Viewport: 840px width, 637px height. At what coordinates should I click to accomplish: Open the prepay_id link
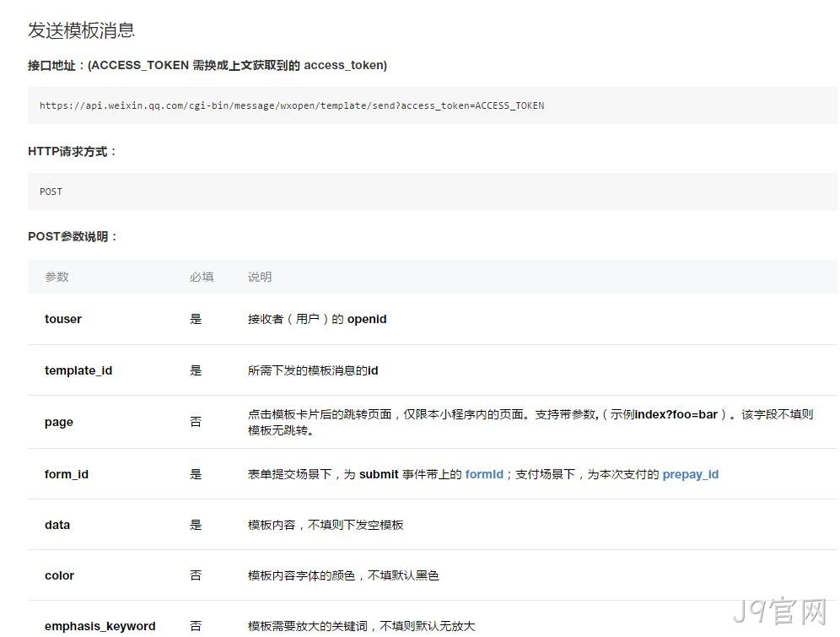click(691, 474)
